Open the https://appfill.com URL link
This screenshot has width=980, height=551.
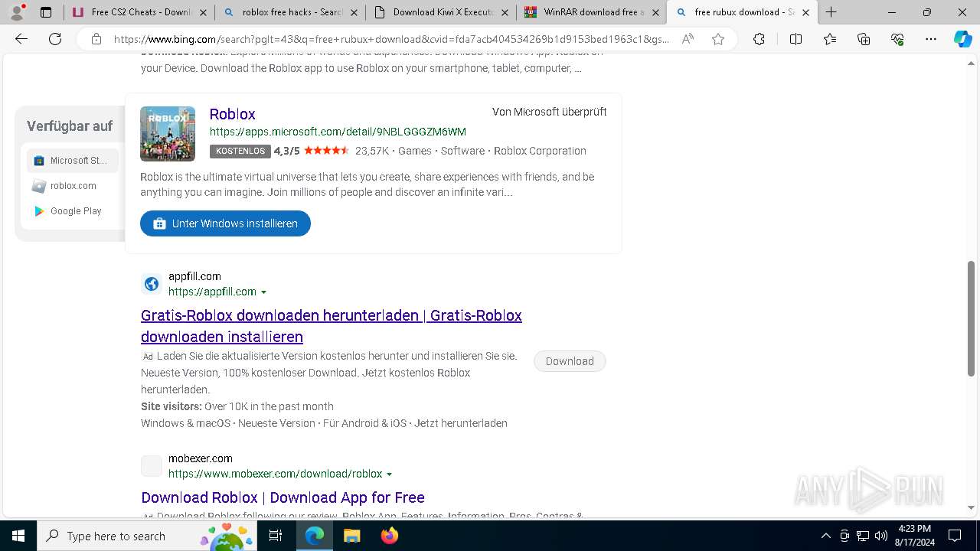212,292
